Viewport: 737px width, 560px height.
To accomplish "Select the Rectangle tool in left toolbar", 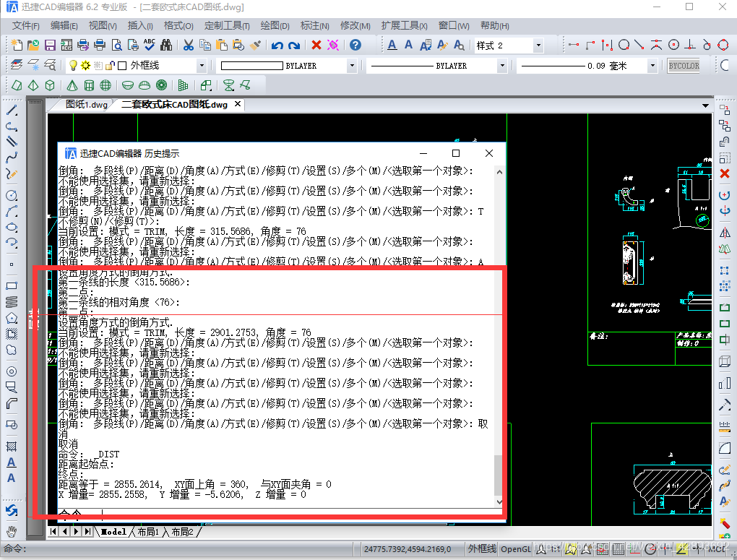I will [x=12, y=286].
